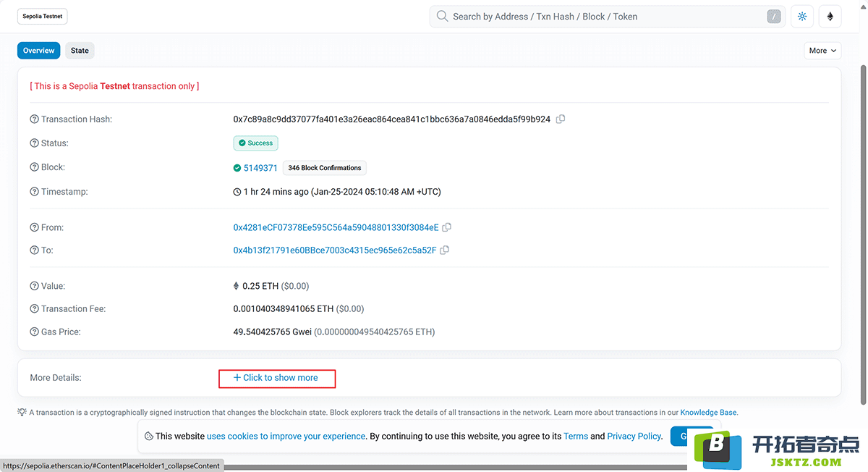Click help icon beside To
868x472 pixels.
pyautogui.click(x=34, y=250)
